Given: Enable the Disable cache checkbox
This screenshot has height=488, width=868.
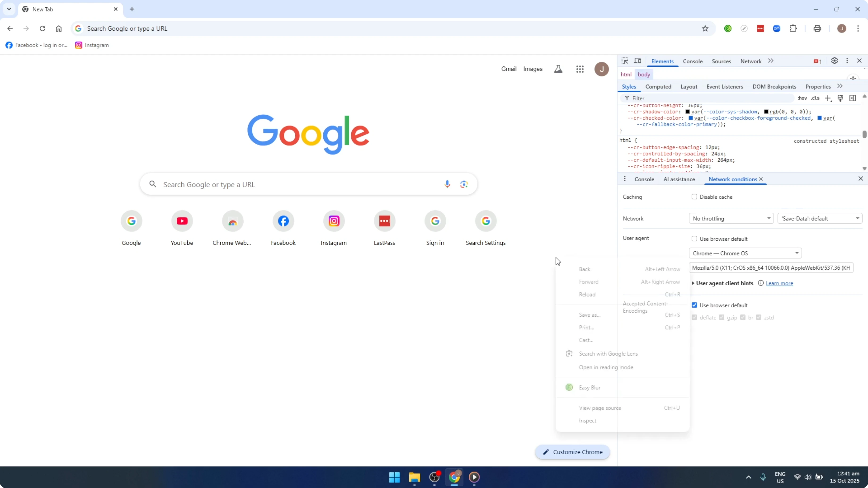Looking at the screenshot, I should (x=694, y=197).
